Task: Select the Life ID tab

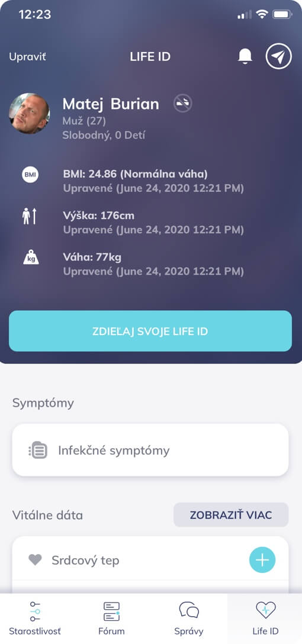Action: (265, 619)
